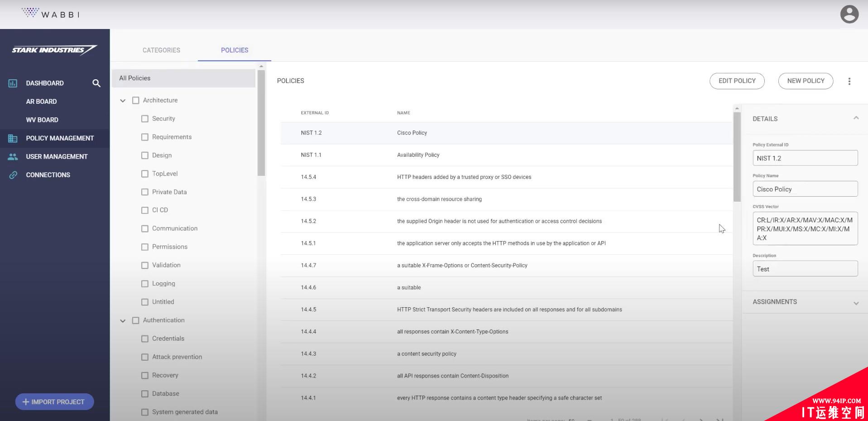Viewport: 868px width, 421px height.
Task: Click the User Management people icon
Action: pos(13,157)
